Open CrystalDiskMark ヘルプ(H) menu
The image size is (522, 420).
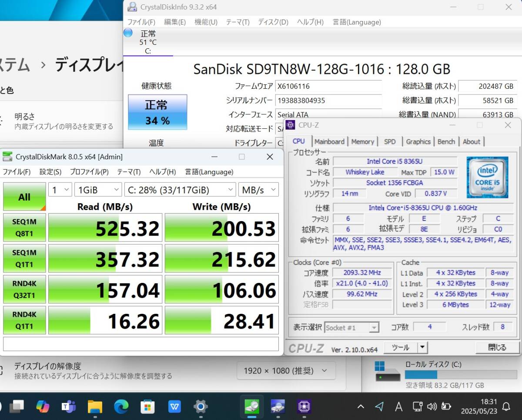click(163, 172)
